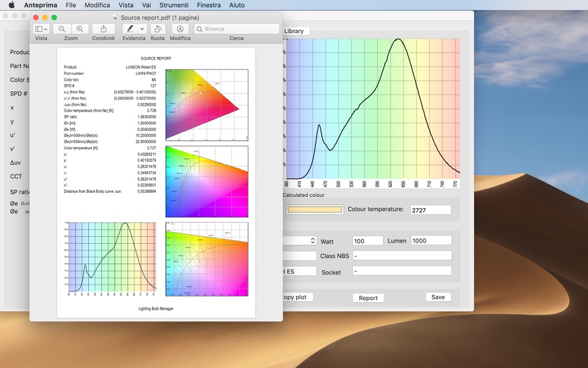Toggle the Modifica markup toolbar icon
The width and height of the screenshot is (588, 368).
(x=180, y=29)
